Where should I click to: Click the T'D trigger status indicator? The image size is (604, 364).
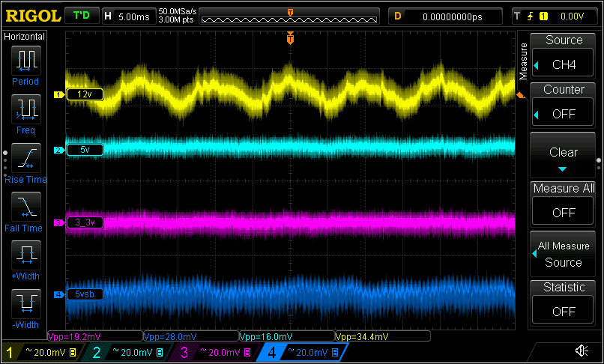pos(81,16)
